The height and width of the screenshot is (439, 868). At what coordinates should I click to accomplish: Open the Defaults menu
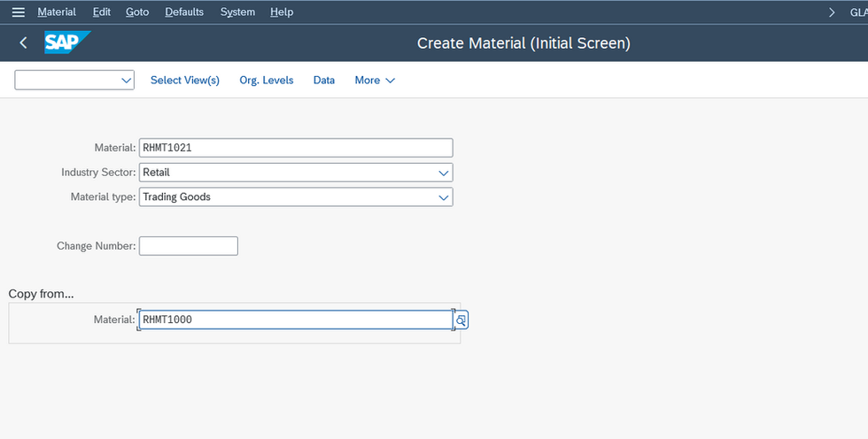click(184, 12)
